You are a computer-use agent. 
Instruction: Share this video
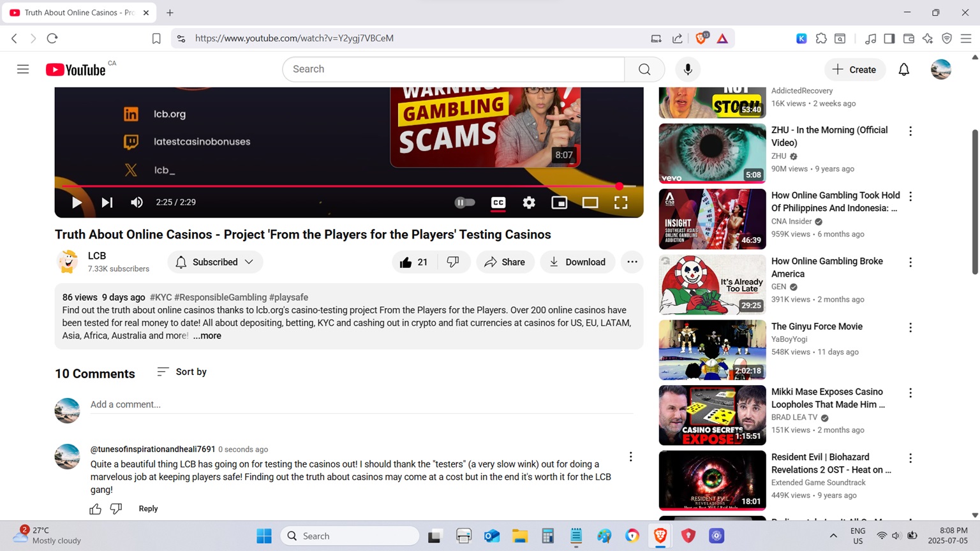(x=505, y=262)
